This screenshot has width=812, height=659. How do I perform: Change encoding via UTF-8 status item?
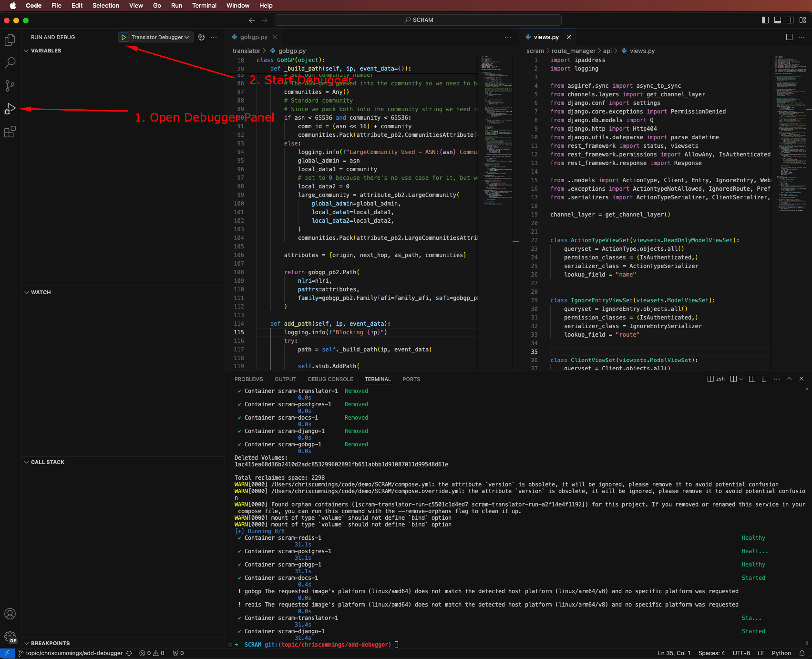[741, 653]
